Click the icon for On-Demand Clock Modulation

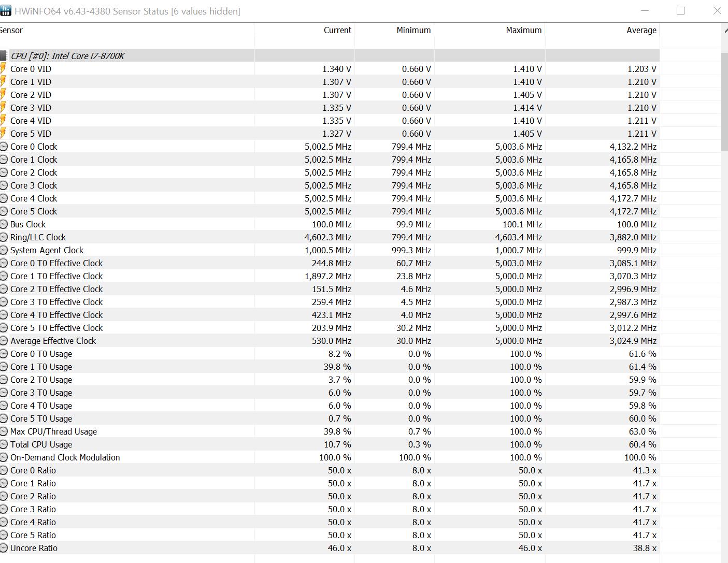pos(4,457)
